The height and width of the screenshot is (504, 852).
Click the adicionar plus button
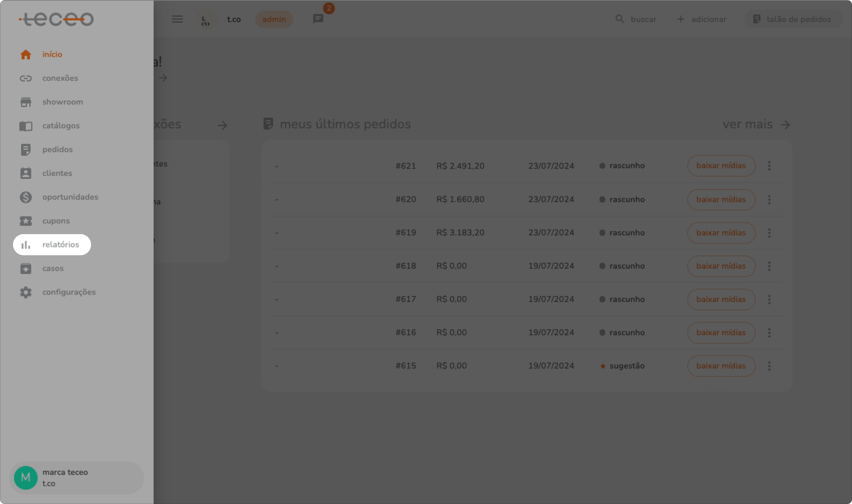pyautogui.click(x=702, y=19)
